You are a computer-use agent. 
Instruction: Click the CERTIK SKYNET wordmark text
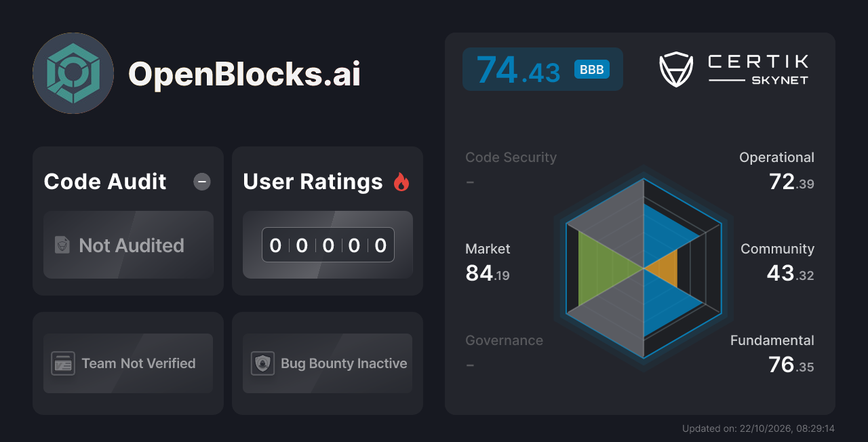(758, 70)
